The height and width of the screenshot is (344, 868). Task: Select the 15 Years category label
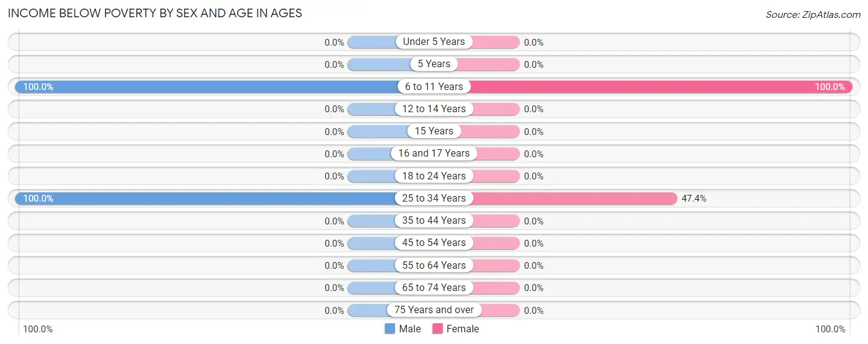[x=433, y=131]
